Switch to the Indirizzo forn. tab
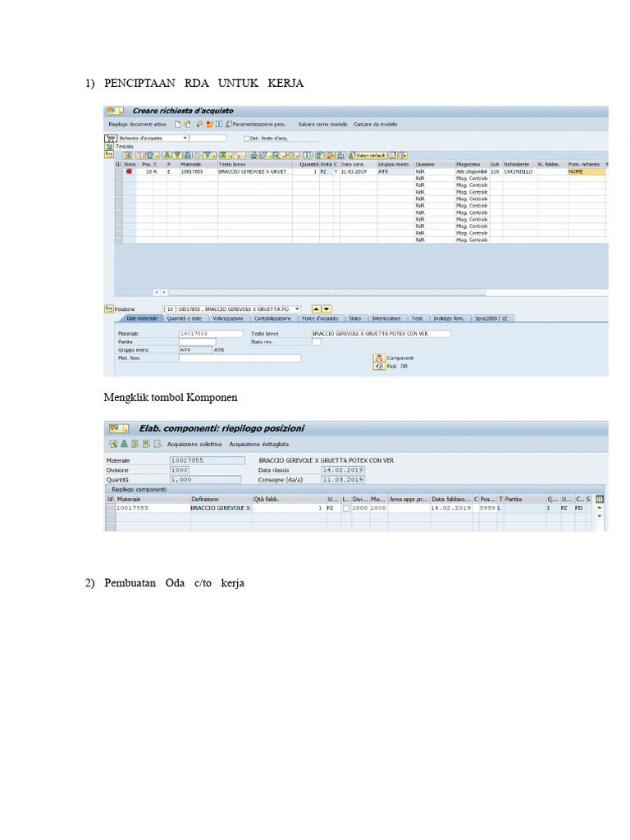Screen dimensions: 630x840 (x=449, y=318)
